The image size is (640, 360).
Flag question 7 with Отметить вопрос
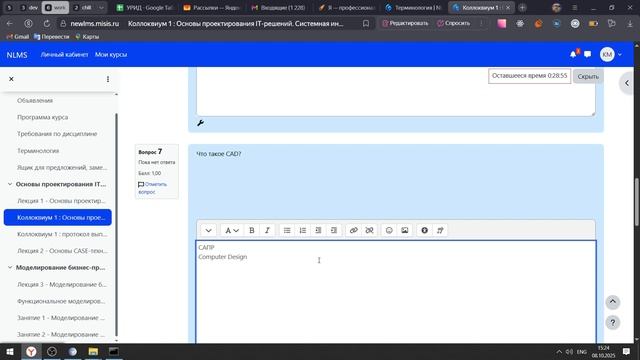152,188
